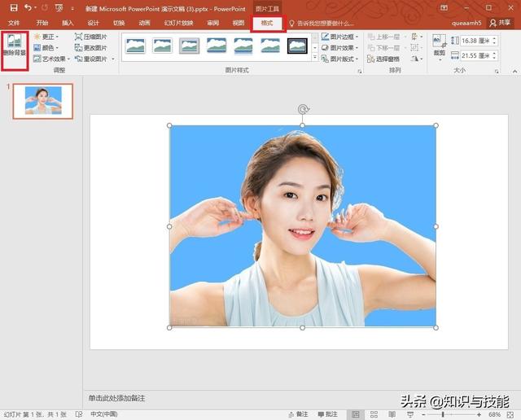The width and height of the screenshot is (521, 420).
Task: Toggle the Notes (备注) pane in status bar
Action: [298, 414]
